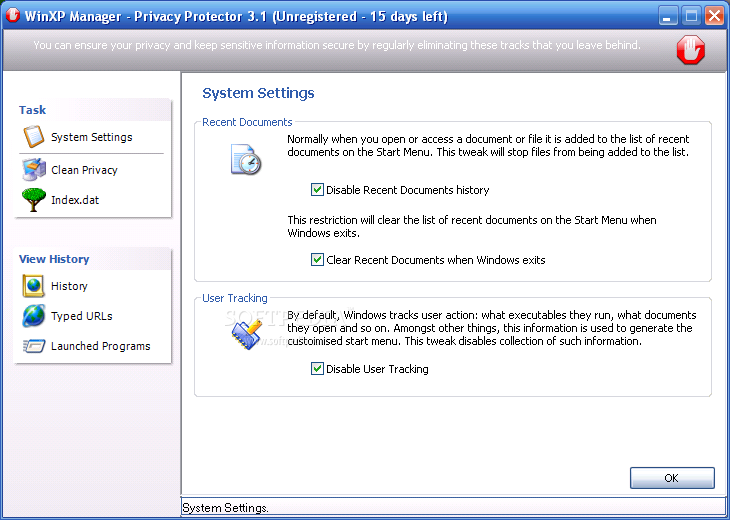Open System Settings notepad icon in Task panel
This screenshot has width=730, height=520.
34,137
